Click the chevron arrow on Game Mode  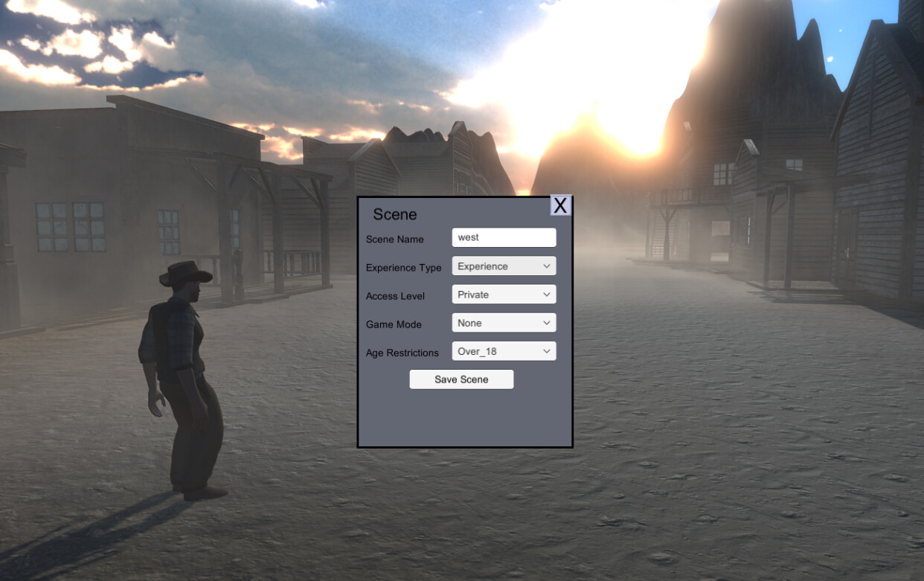pyautogui.click(x=548, y=322)
